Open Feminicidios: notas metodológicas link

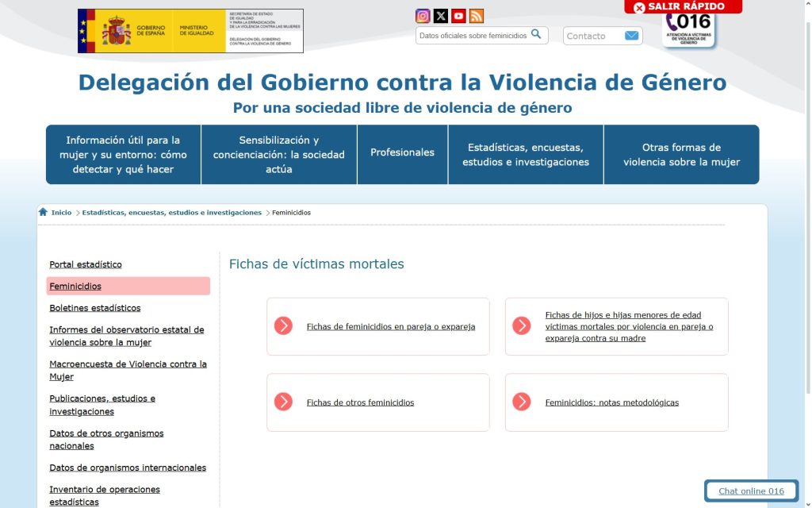point(611,402)
